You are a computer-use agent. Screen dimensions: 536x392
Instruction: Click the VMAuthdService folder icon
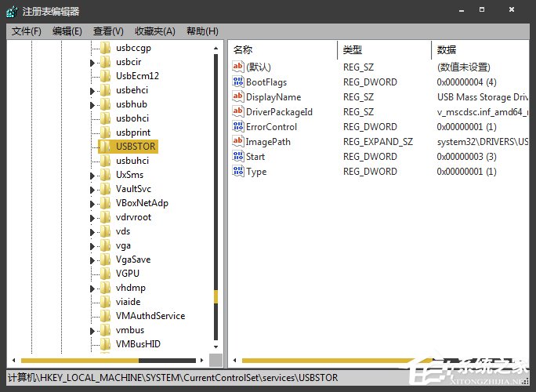(x=106, y=316)
